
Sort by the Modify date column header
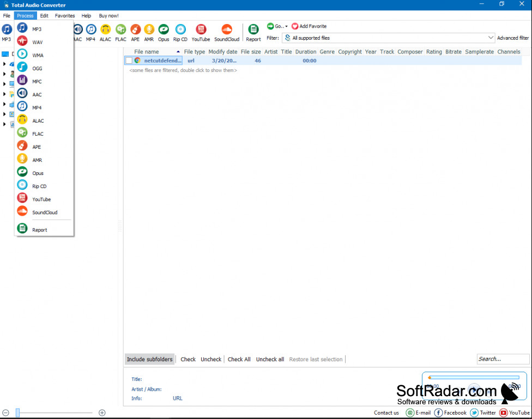[222, 52]
